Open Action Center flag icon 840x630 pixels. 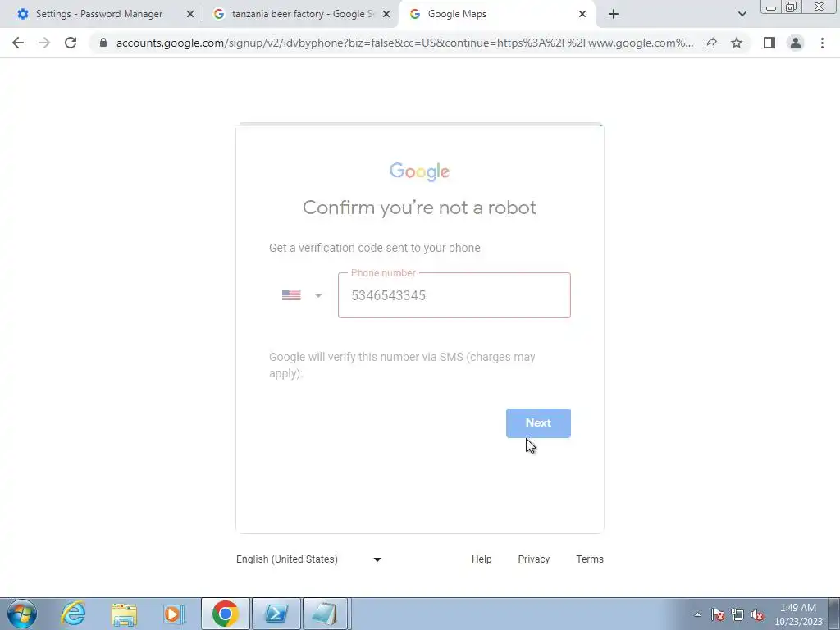point(718,614)
